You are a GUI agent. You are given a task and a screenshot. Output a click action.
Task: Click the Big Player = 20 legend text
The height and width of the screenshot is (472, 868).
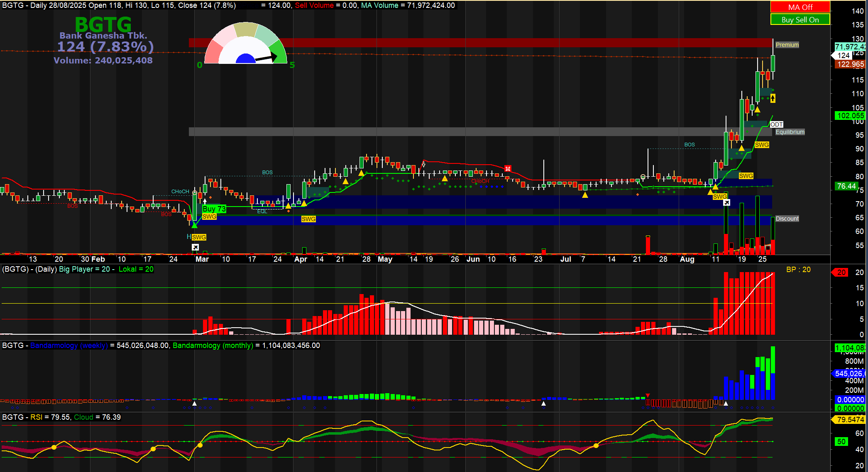point(84,269)
